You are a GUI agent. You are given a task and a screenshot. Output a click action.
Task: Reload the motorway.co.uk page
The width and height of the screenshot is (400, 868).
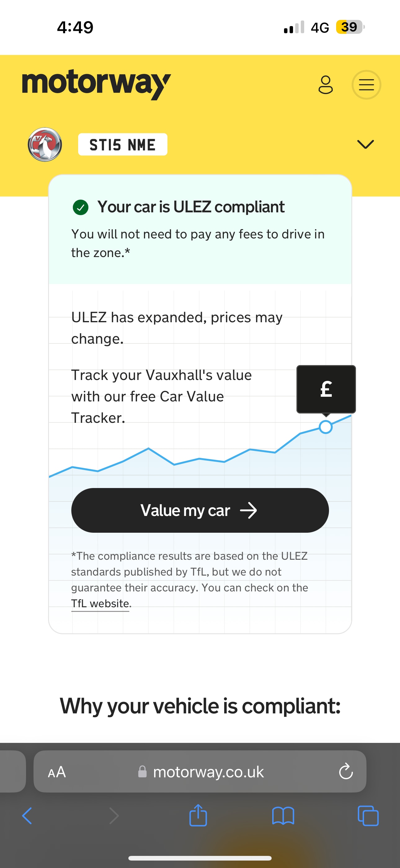(345, 772)
